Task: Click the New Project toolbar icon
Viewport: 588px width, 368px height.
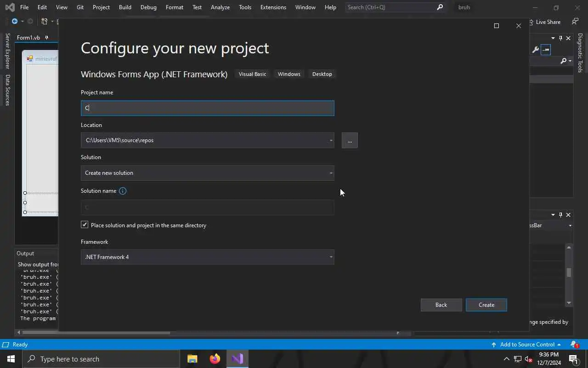Action: (45, 22)
